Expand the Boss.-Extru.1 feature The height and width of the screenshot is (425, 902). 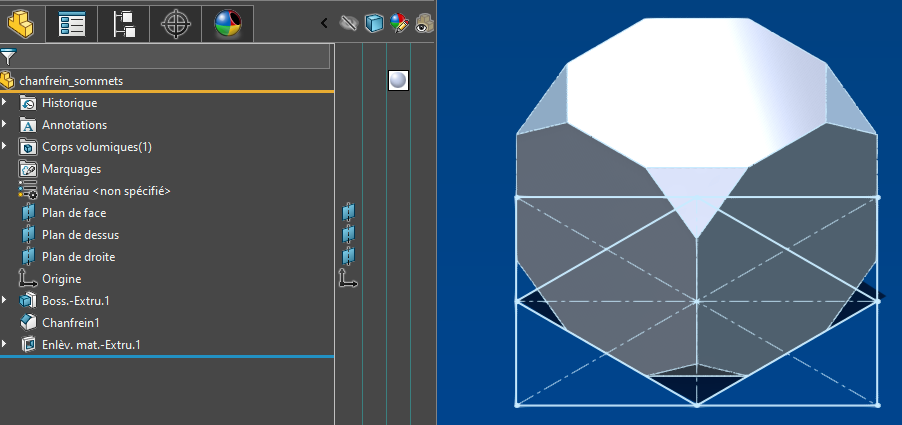(x=5, y=300)
